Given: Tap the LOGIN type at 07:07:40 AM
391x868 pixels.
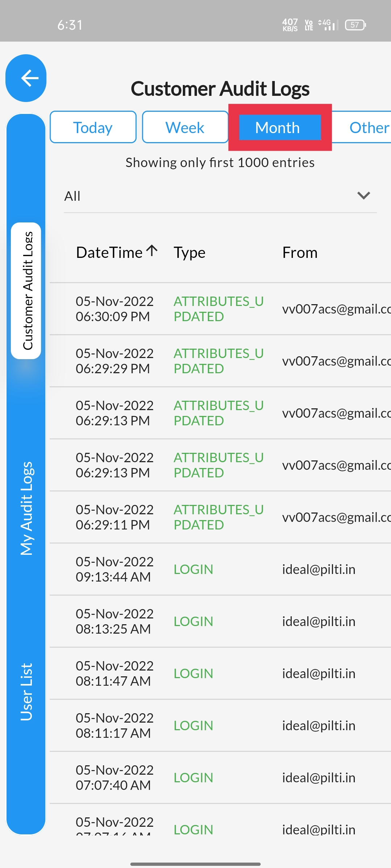Looking at the screenshot, I should 193,778.
